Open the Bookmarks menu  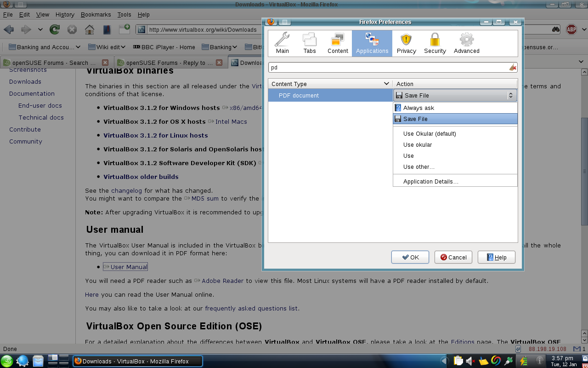pyautogui.click(x=96, y=15)
